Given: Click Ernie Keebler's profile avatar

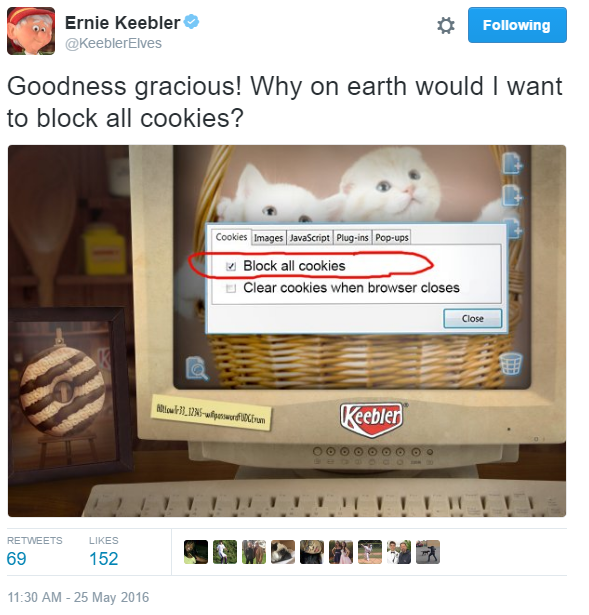Looking at the screenshot, I should [31, 31].
